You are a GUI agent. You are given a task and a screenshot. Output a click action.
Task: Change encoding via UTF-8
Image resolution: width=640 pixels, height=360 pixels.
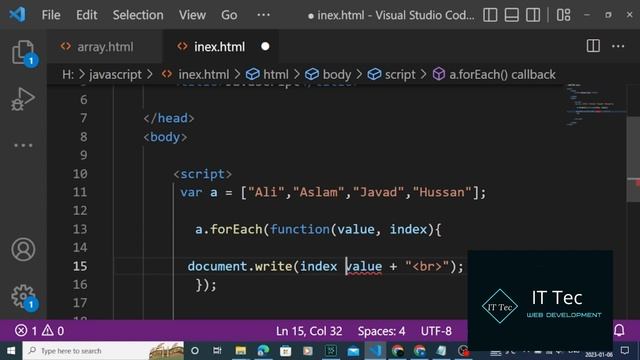point(436,331)
